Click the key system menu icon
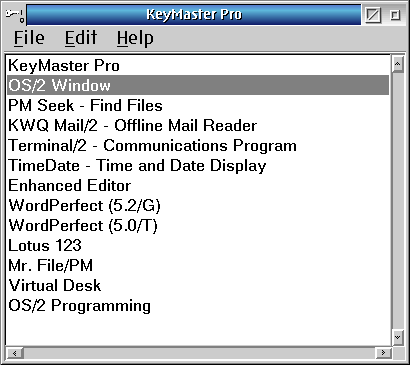Viewport: 410px width, 365px height. click(x=15, y=15)
